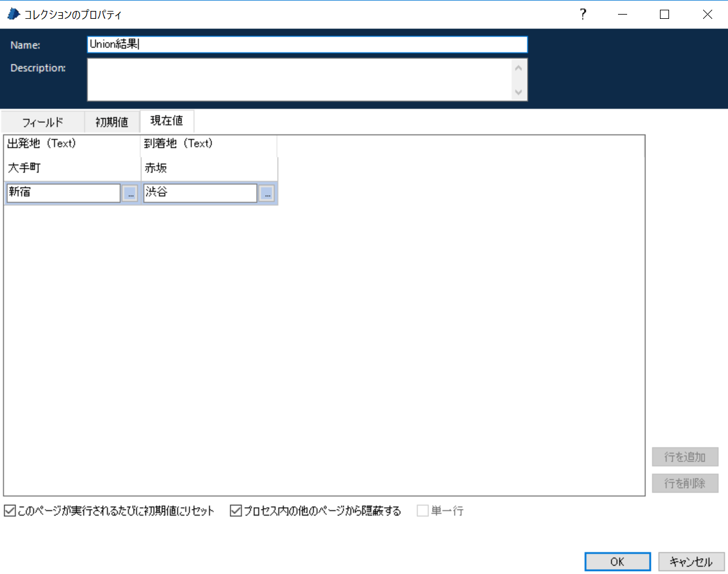The image size is (728, 574).
Task: Edit the 渋谷 cell field
Action: (x=200, y=193)
